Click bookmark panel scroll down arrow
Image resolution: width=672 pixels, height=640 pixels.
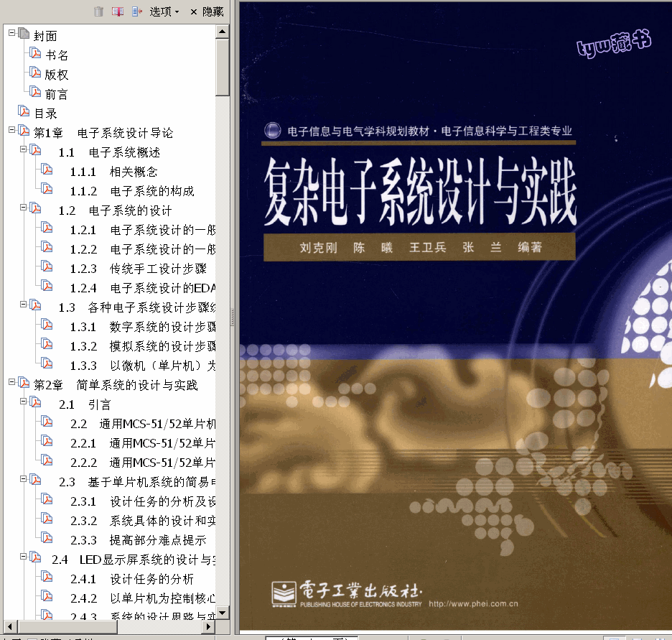point(223,612)
